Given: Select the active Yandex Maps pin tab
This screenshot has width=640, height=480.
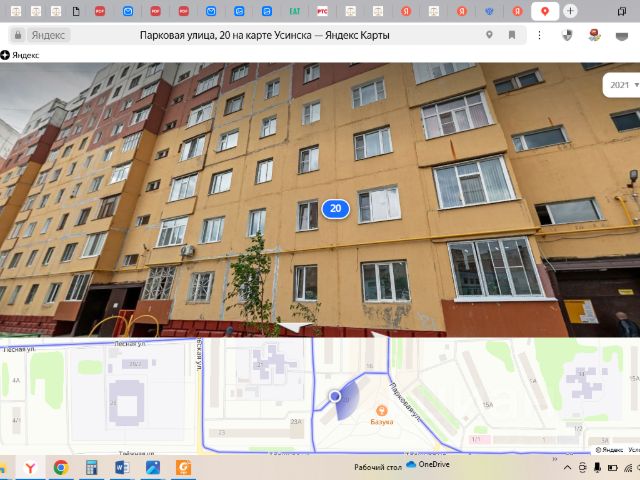Looking at the screenshot, I should pos(544,11).
